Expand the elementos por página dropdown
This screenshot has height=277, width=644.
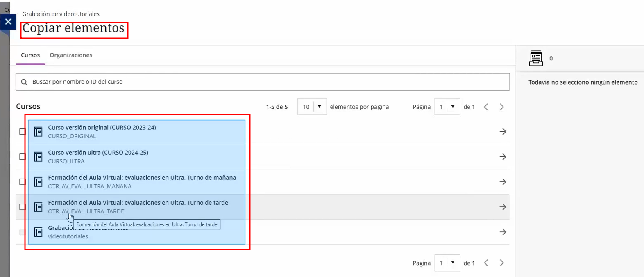coord(312,107)
